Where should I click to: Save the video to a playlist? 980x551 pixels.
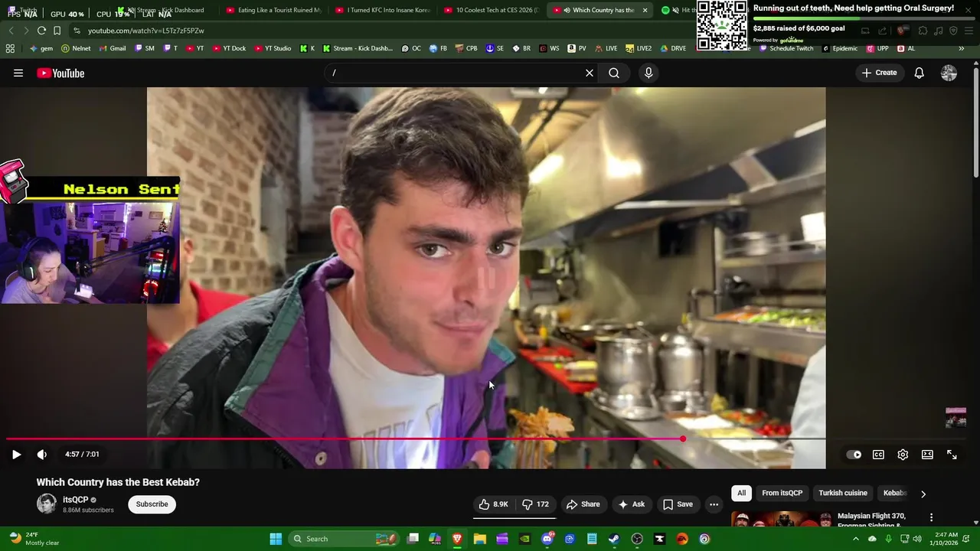click(x=678, y=504)
